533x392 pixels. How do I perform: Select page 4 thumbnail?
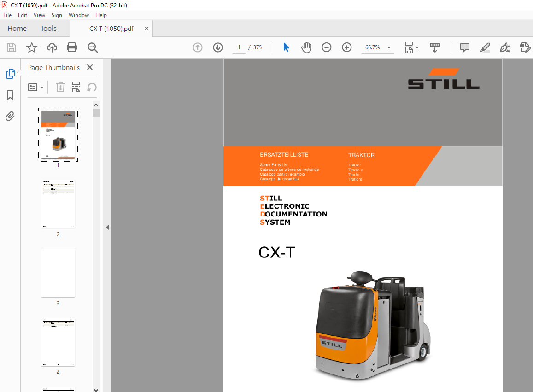tap(58, 342)
